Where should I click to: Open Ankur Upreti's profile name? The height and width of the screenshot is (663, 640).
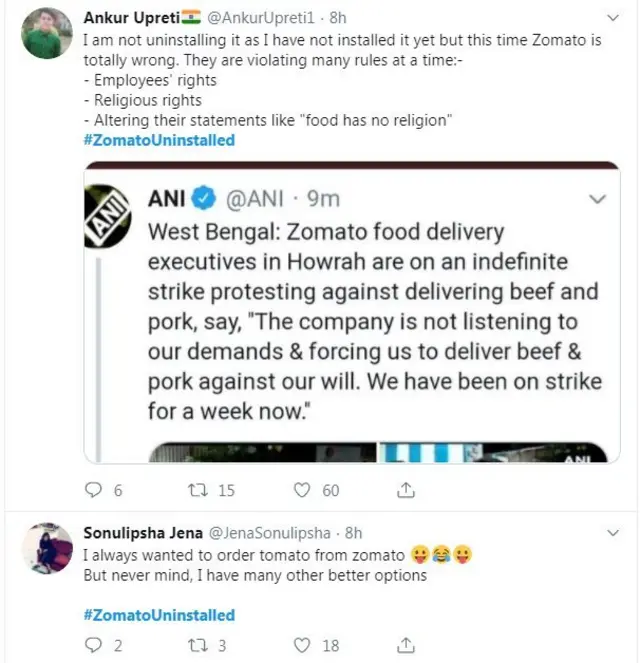tap(132, 18)
